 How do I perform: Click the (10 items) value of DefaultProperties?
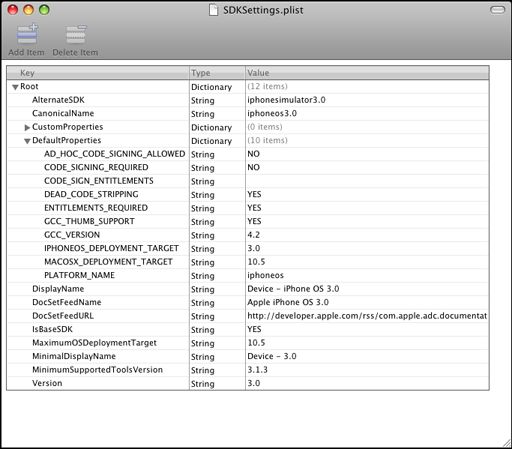point(267,140)
